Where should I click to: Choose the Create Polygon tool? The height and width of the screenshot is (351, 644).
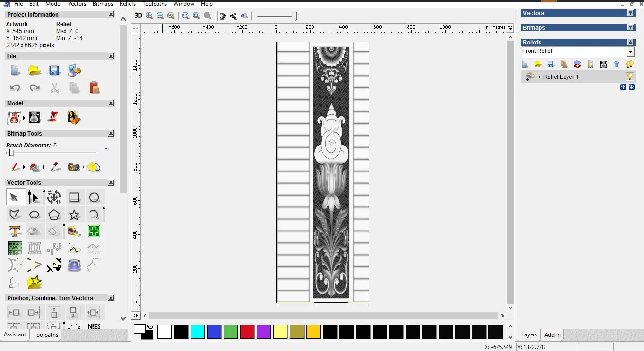coord(54,215)
